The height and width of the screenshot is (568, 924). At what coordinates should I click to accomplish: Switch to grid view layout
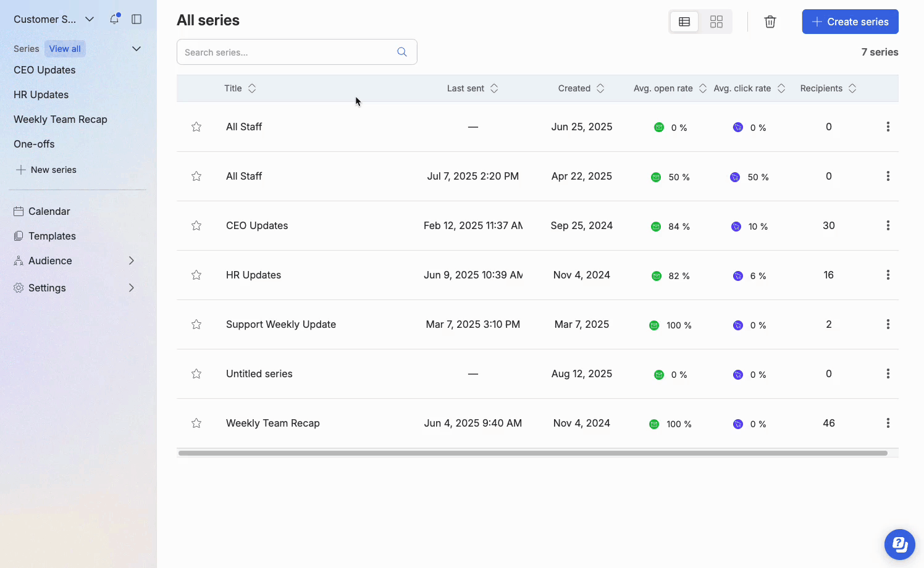716,22
